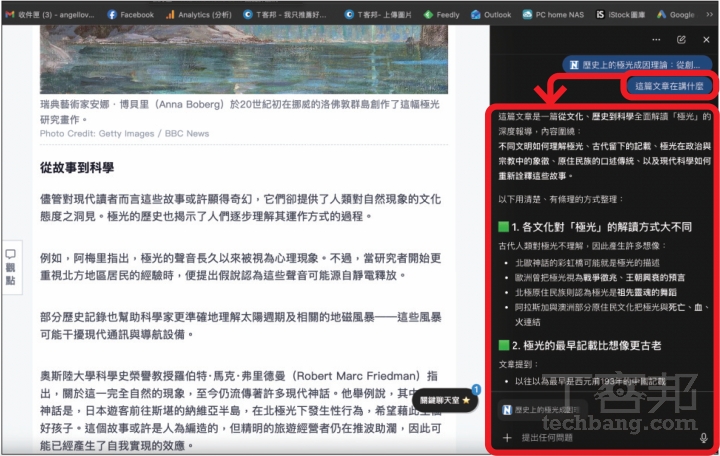720x456 pixels.
Task: Open the iStock圖庫 bookmark
Action: pos(620,15)
